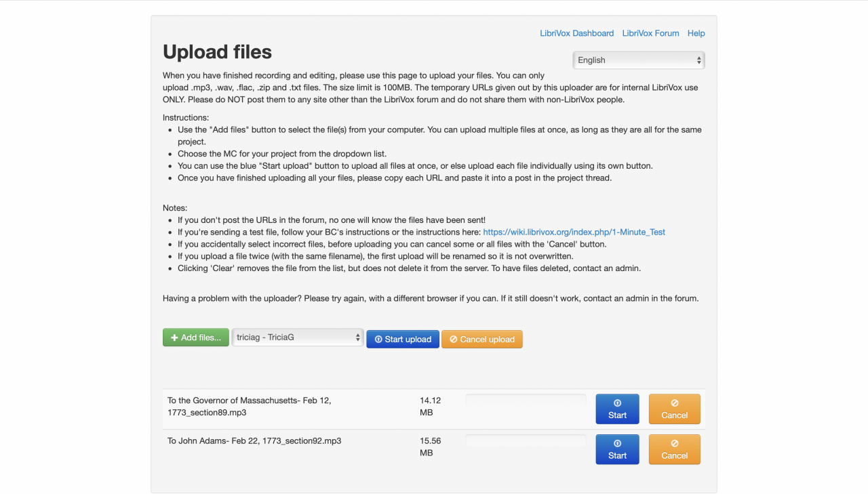868x494 pixels.
Task: Cancel the Governor of Massachusetts section89 file
Action: pos(674,409)
